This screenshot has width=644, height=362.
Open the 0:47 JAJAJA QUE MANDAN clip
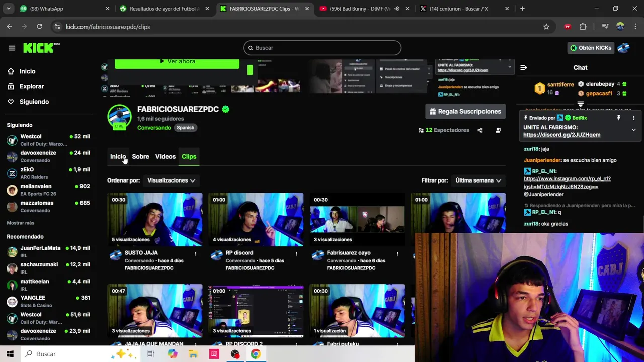coord(155,311)
